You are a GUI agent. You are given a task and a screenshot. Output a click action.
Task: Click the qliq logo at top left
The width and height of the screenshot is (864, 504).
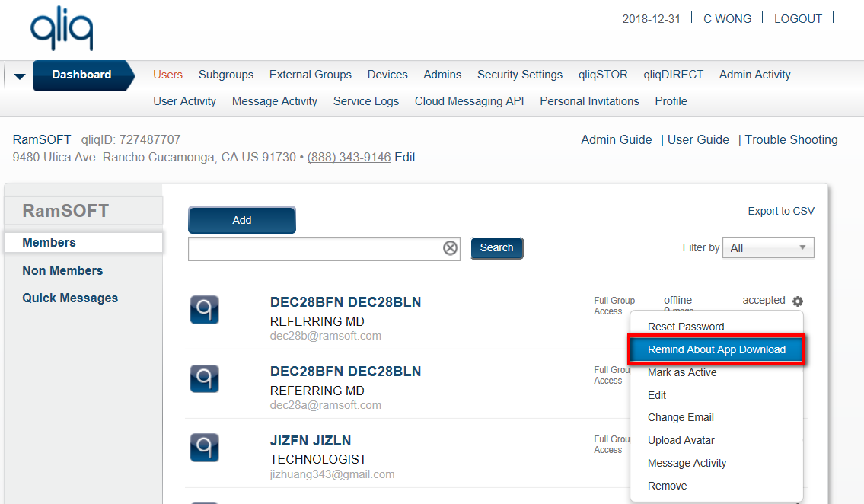click(62, 29)
